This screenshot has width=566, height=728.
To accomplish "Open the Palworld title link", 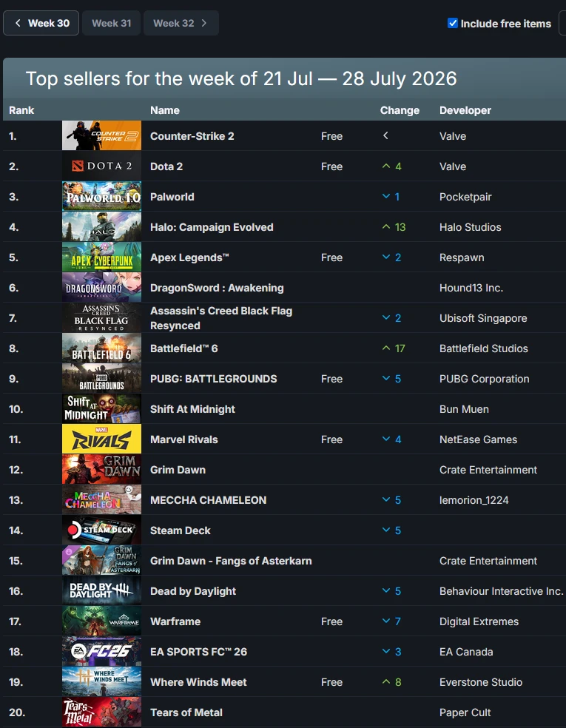I will pos(172,197).
